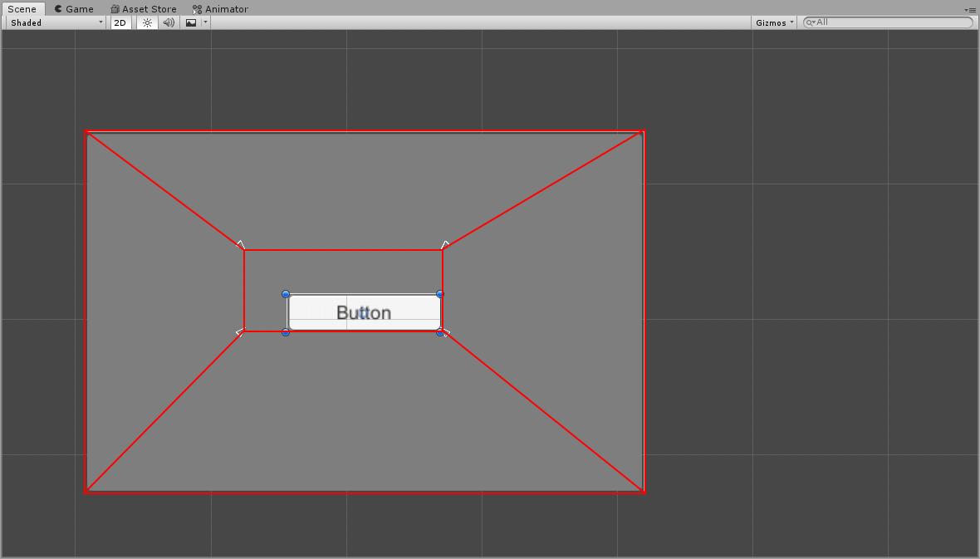The image size is (980, 559).
Task: Click the top-left blue resize handle
Action: point(286,294)
